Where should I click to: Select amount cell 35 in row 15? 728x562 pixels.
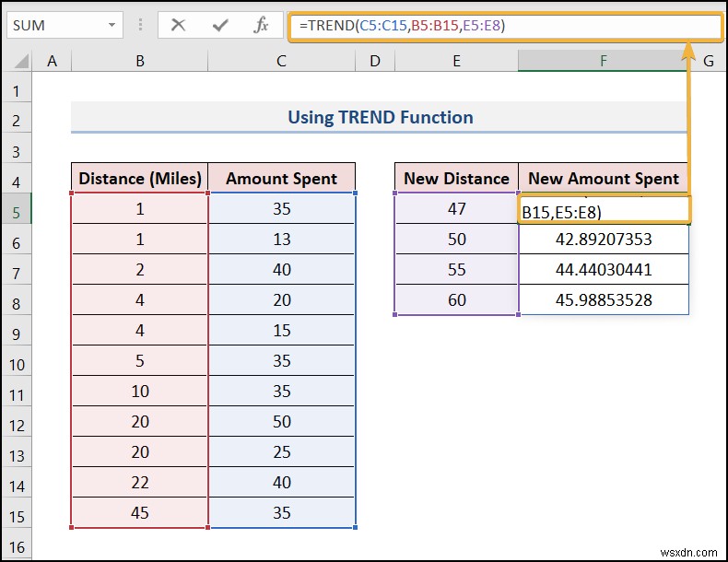[x=281, y=512]
